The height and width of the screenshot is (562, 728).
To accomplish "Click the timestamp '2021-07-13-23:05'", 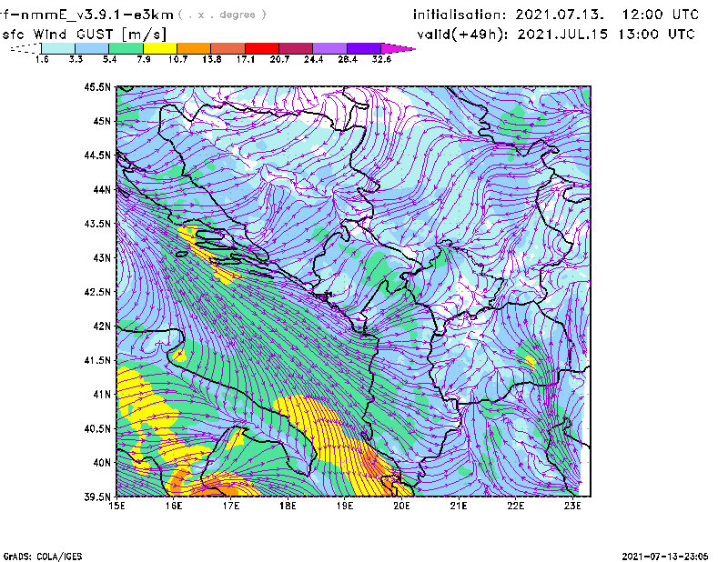I will pos(665,557).
